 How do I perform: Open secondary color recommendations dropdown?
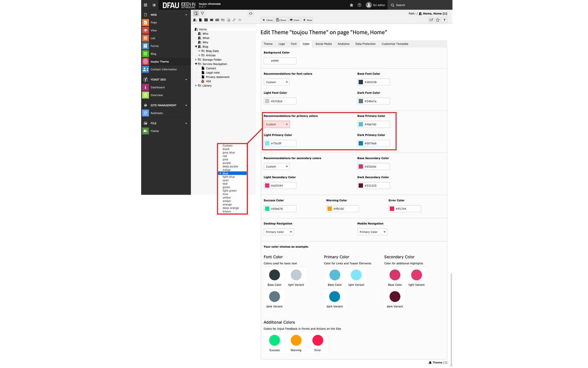277,167
